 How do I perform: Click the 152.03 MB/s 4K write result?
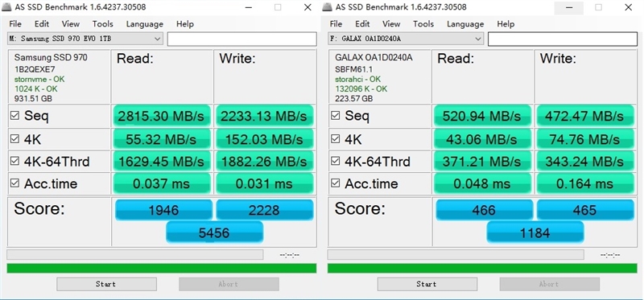(264, 139)
